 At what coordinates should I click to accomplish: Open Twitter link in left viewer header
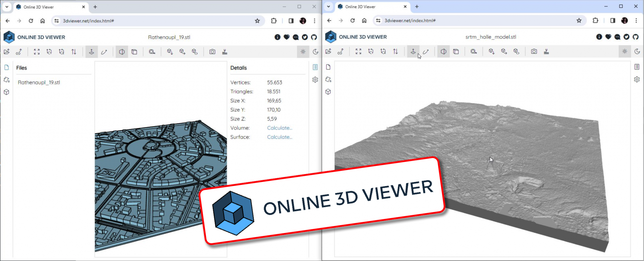pyautogui.click(x=305, y=37)
